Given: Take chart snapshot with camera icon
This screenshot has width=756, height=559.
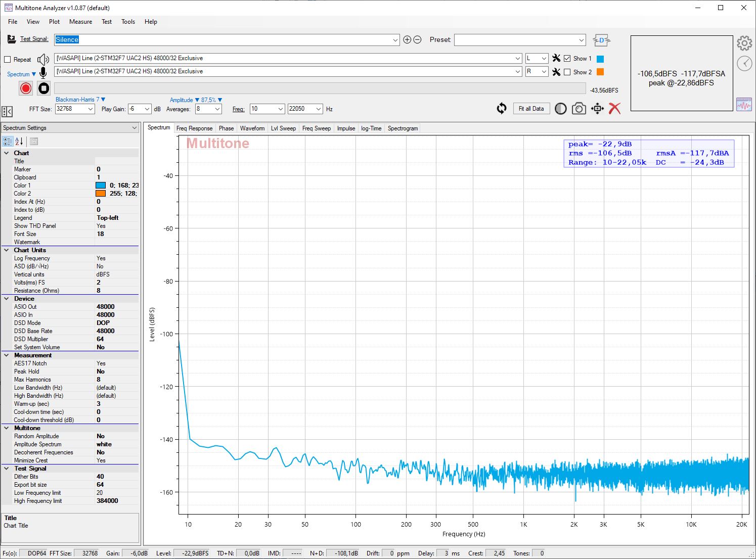Looking at the screenshot, I should point(579,109).
